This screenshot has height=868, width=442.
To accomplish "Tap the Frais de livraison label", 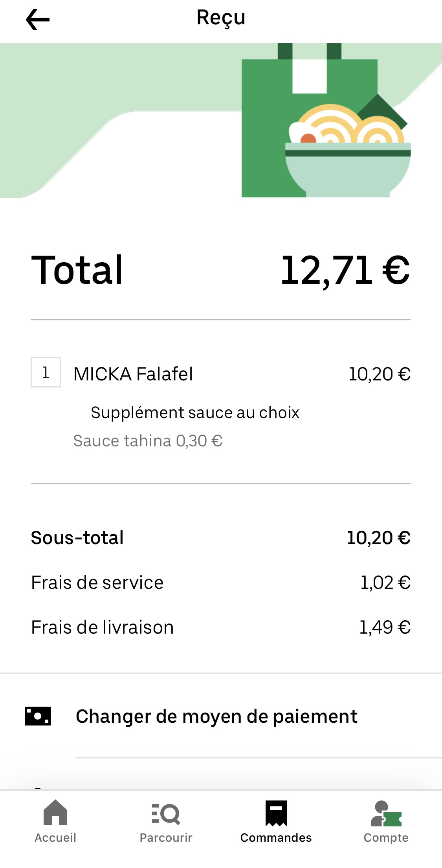I will (x=103, y=627).
